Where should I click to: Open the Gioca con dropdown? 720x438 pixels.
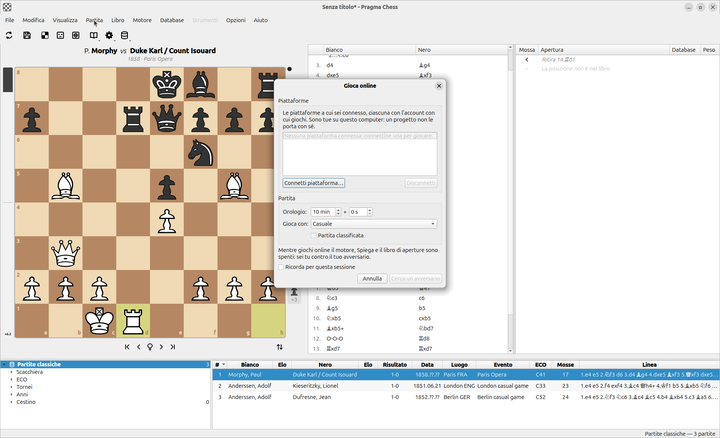(x=374, y=224)
